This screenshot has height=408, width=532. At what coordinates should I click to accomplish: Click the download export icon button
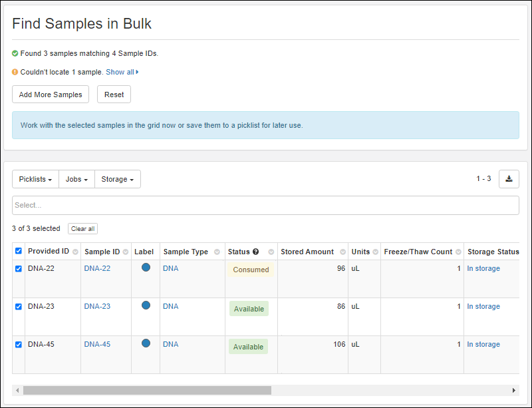coord(509,179)
